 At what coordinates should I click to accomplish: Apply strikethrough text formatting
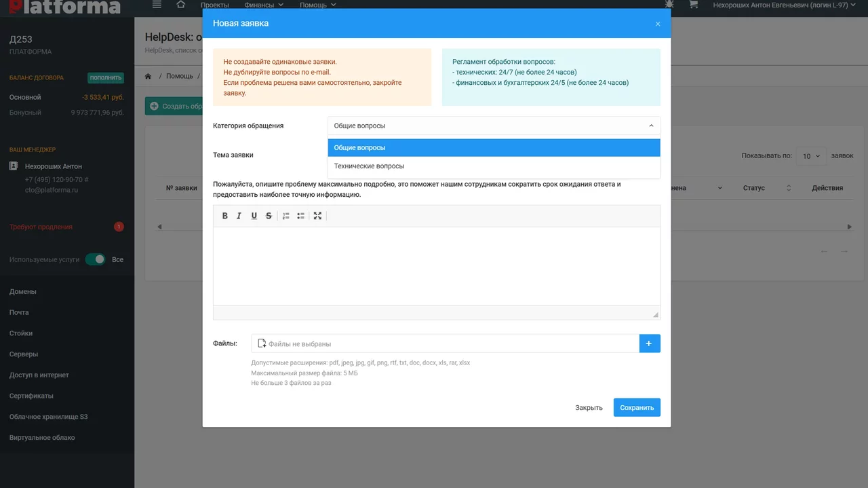269,216
